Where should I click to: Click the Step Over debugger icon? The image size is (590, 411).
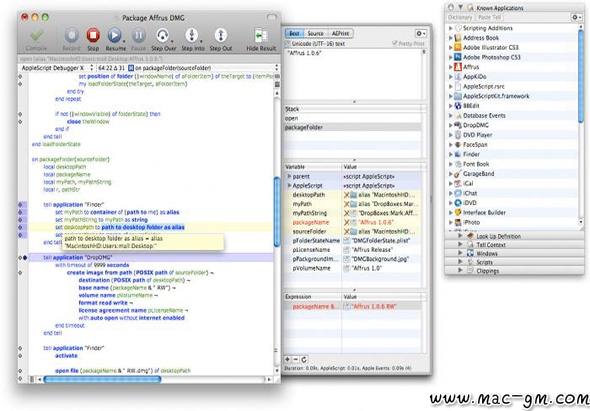click(x=163, y=35)
